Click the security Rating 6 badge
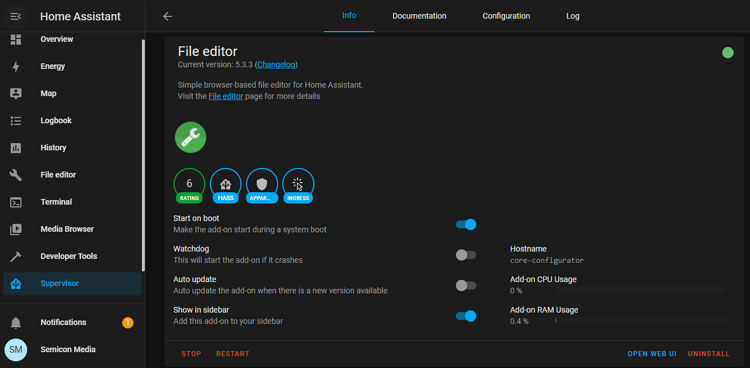This screenshot has height=368, width=750. (189, 186)
